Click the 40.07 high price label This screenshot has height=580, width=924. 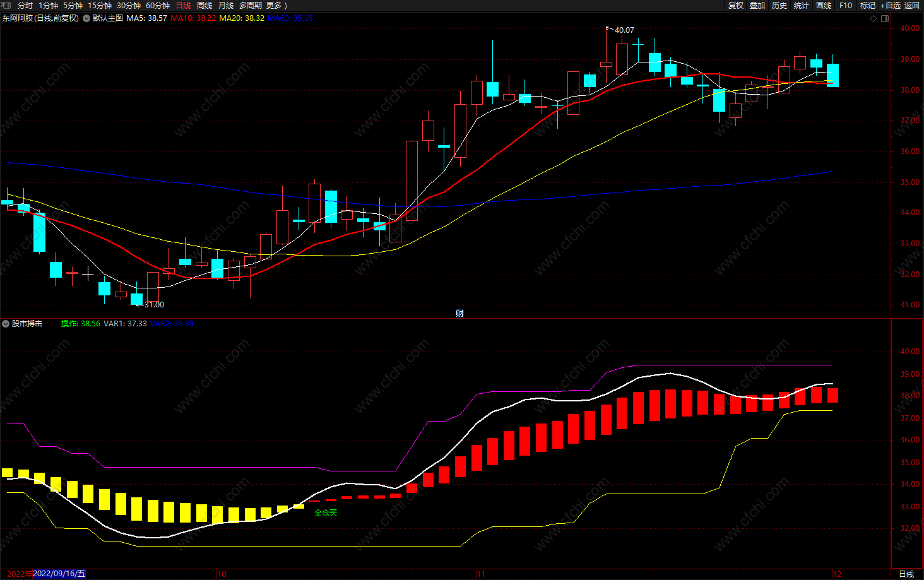click(624, 30)
